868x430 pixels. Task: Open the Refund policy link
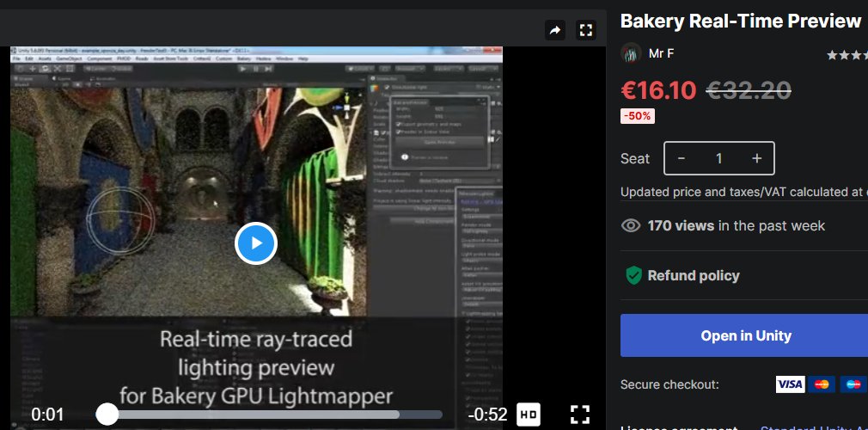coord(694,275)
